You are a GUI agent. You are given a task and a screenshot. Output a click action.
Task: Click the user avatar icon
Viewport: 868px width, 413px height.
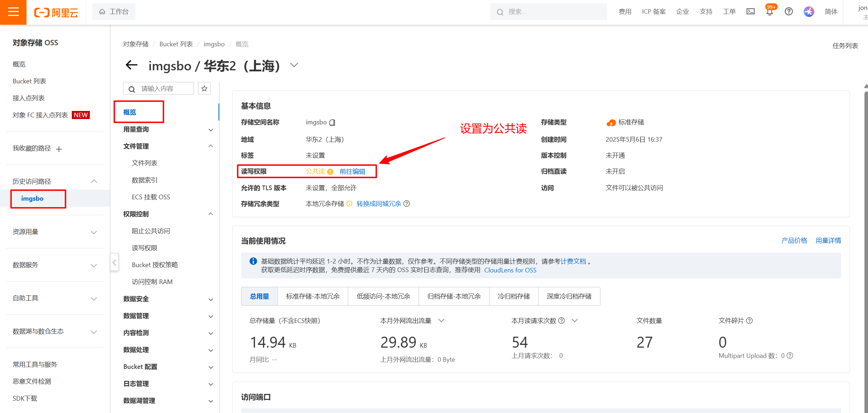pos(809,12)
